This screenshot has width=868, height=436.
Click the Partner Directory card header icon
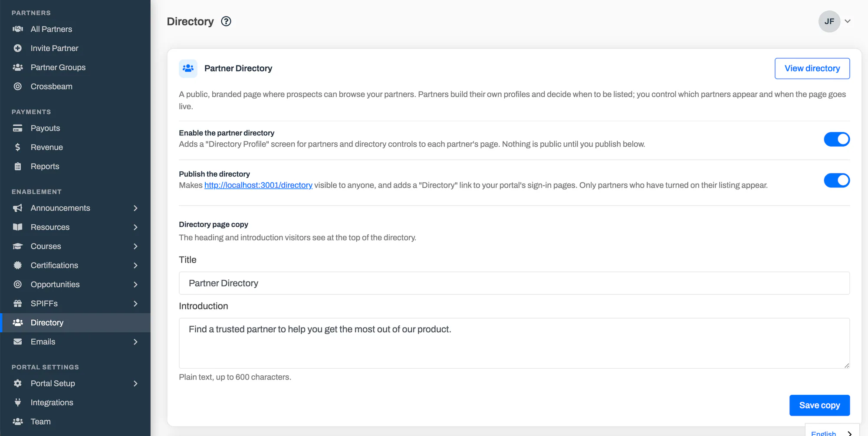188,69
